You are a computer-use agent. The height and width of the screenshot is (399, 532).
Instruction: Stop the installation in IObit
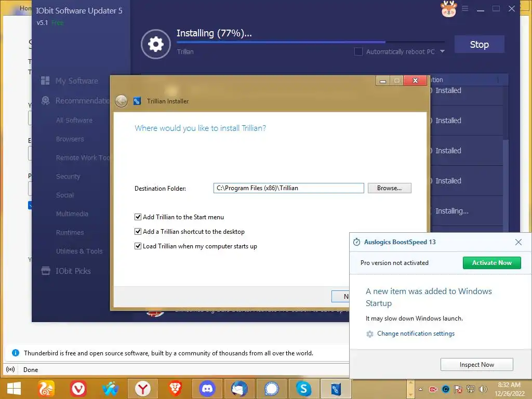point(479,44)
